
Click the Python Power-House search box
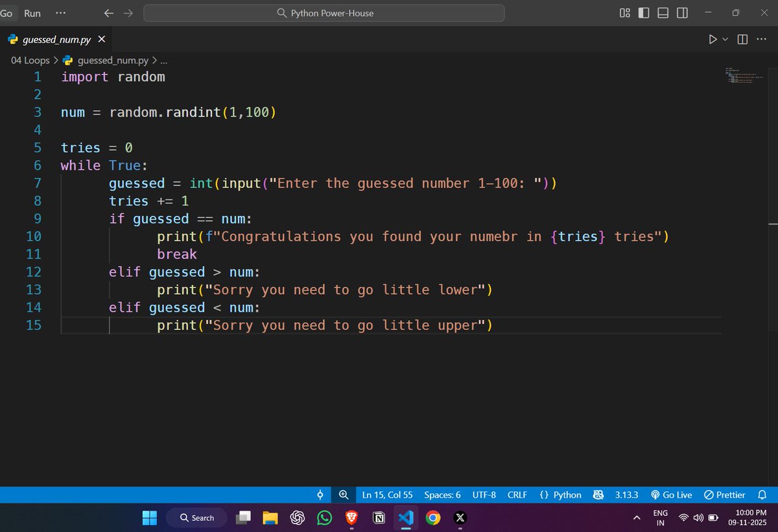(324, 13)
